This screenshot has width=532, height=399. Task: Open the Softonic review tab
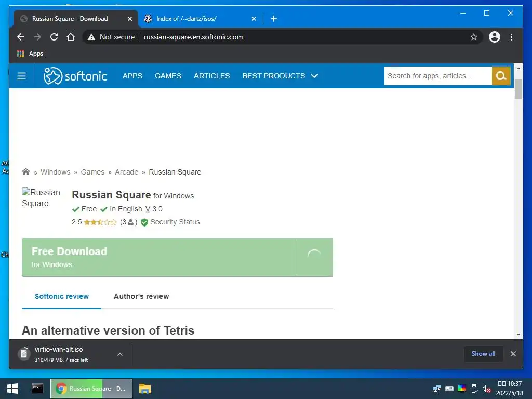[61, 296]
